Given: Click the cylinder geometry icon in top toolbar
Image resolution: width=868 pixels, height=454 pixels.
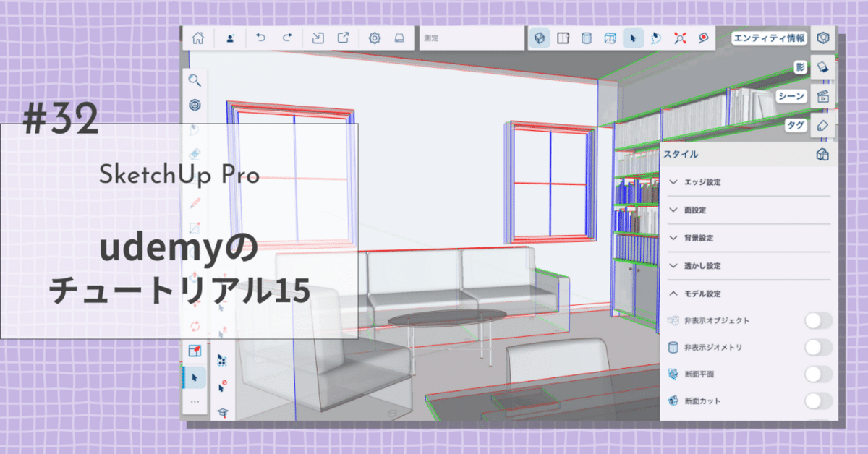Looking at the screenshot, I should [587, 38].
